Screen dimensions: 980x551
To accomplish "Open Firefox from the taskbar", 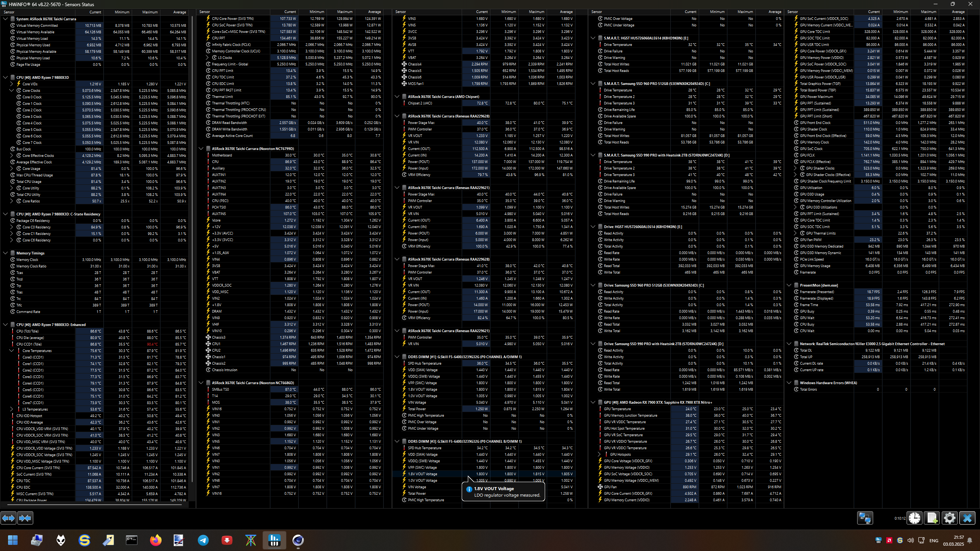I will click(155, 540).
